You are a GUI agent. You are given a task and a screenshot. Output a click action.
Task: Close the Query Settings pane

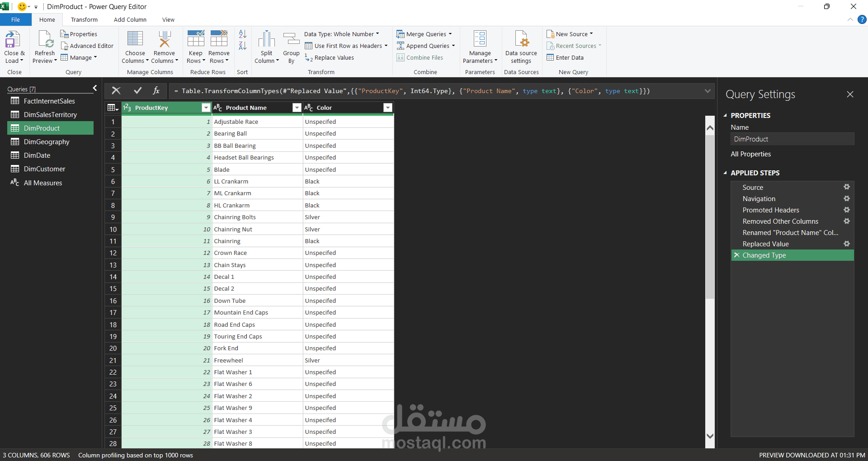850,94
